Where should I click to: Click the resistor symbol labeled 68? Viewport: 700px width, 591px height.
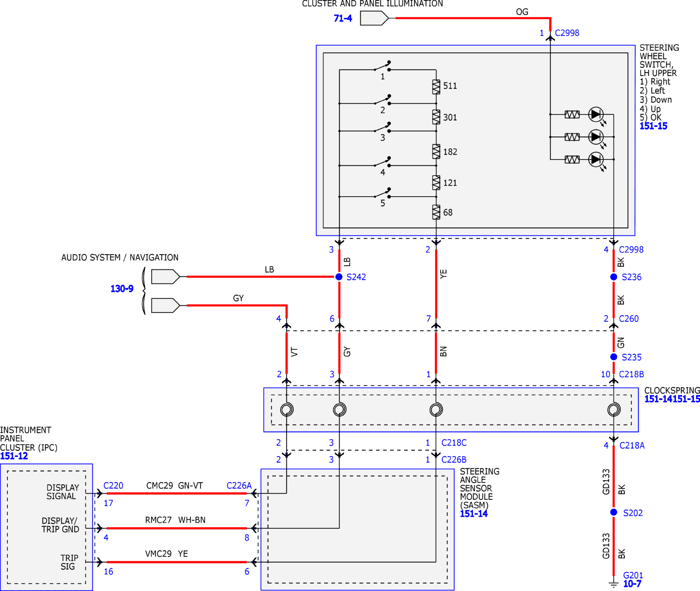click(436, 212)
